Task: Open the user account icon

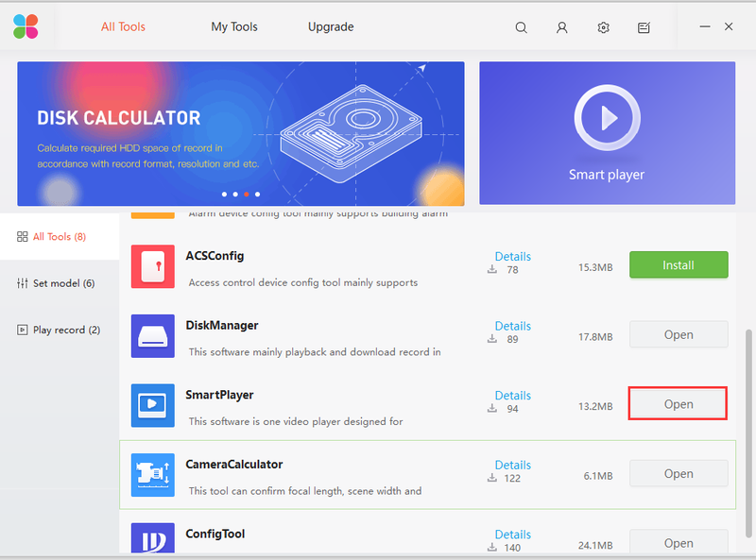Action: (x=561, y=27)
